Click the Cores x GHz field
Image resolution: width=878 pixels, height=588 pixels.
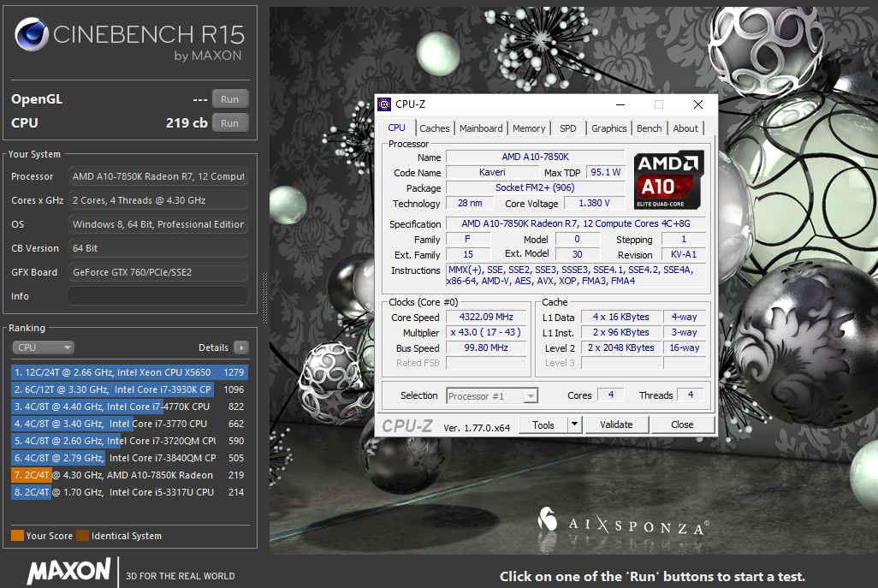(158, 200)
